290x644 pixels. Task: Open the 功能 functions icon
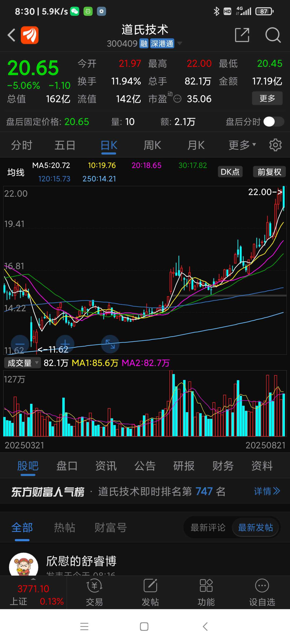coord(206,592)
